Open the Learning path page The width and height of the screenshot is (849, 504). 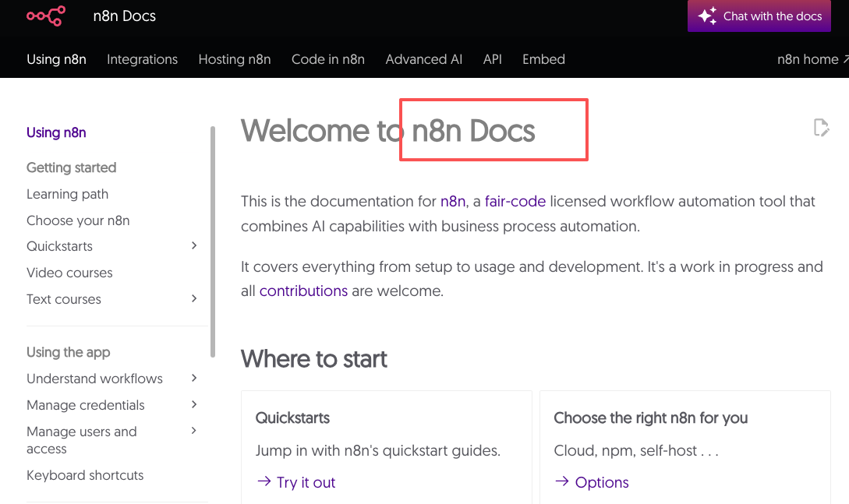[67, 194]
